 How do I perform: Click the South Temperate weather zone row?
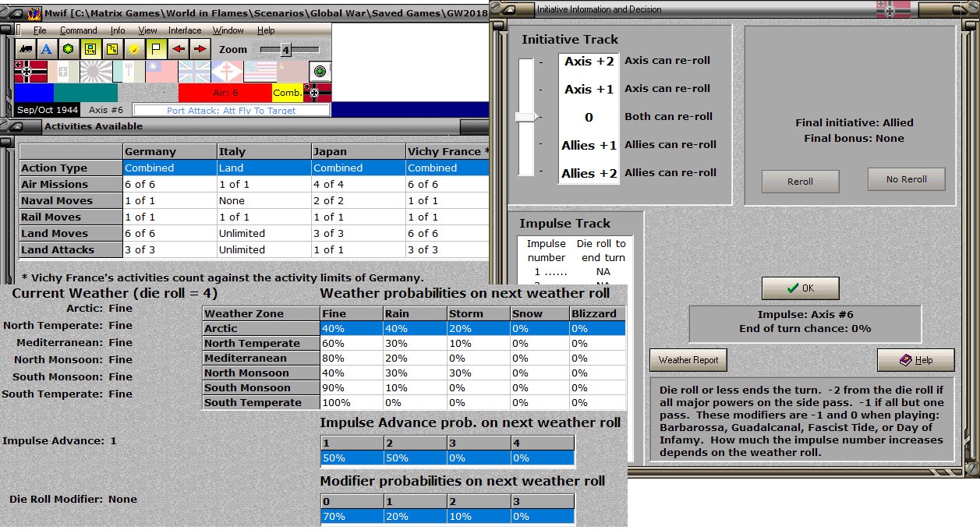[x=415, y=402]
